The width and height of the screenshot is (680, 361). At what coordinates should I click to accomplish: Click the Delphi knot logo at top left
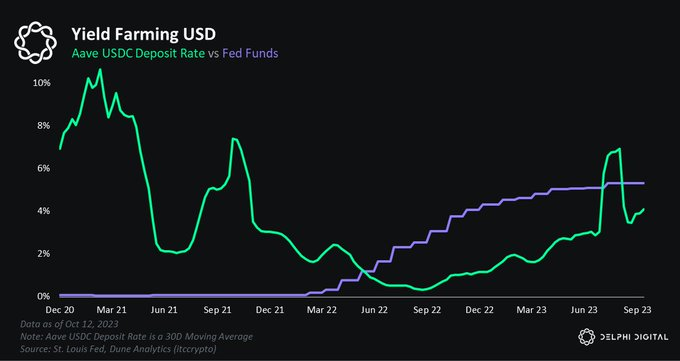(35, 43)
